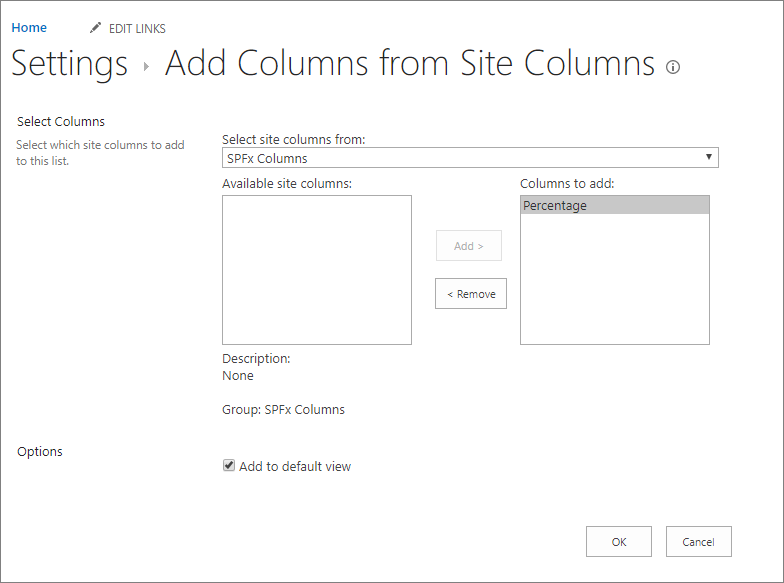Screen dimensions: 784x583
Task: Click the < Remove button
Action: pyautogui.click(x=471, y=294)
